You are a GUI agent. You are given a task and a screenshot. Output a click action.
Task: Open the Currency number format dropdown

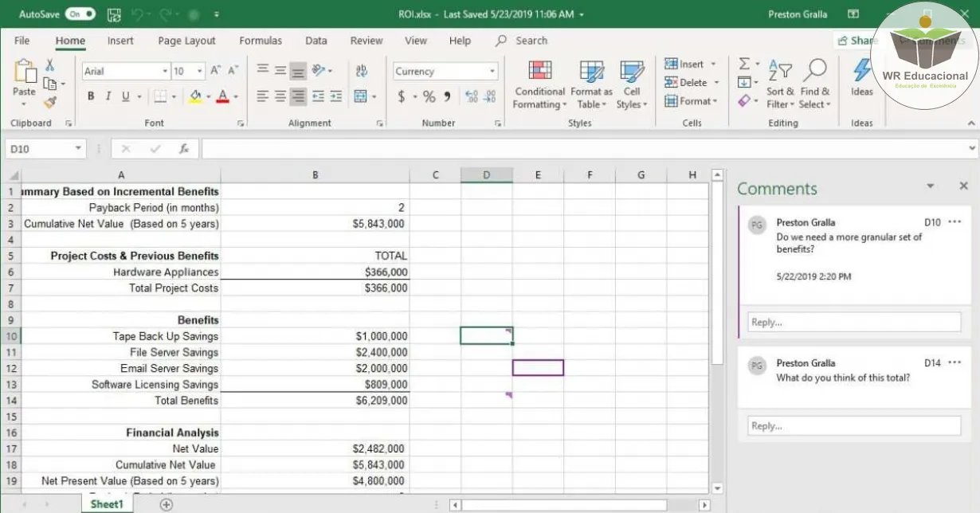click(x=492, y=72)
